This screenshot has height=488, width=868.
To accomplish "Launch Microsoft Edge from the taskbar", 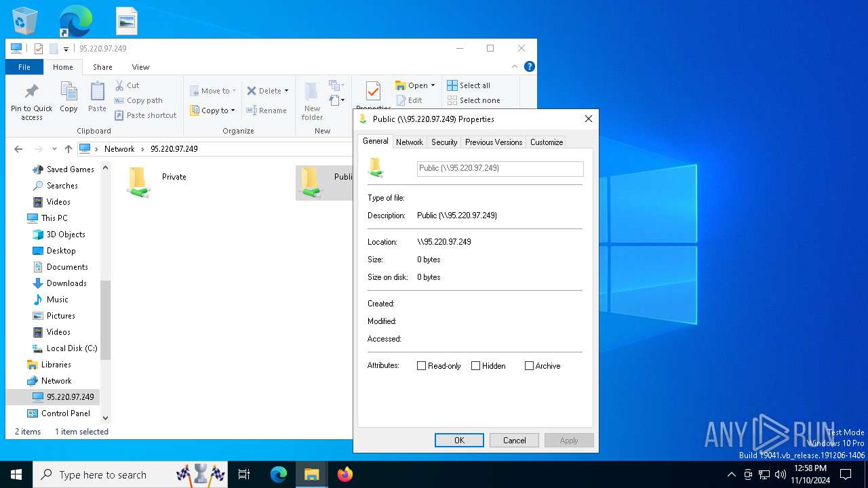I will click(279, 474).
